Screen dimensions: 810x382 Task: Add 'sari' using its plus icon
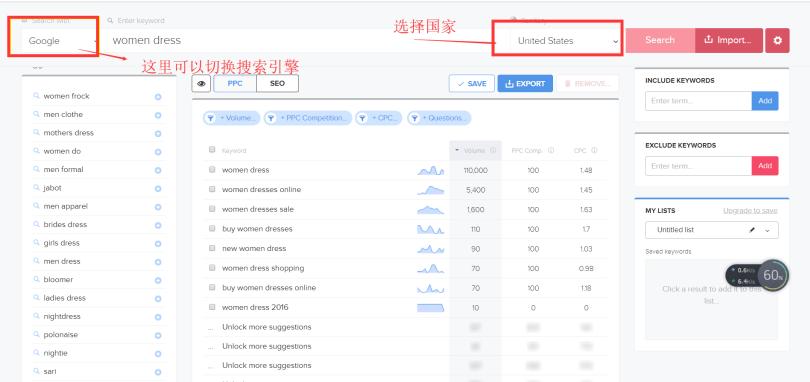coord(158,372)
